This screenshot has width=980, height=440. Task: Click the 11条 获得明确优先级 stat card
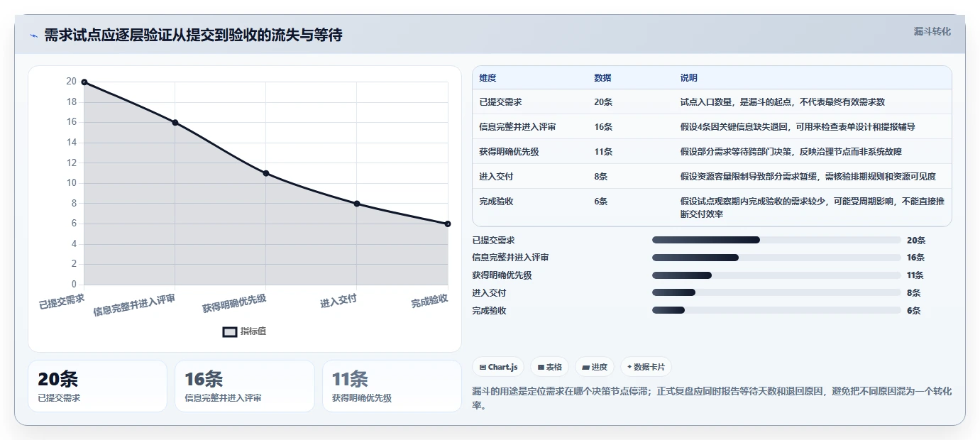(392, 386)
